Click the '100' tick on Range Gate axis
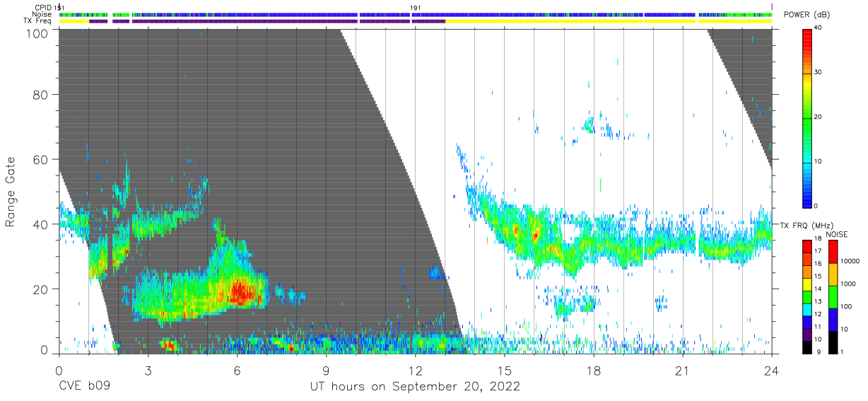 36,33
